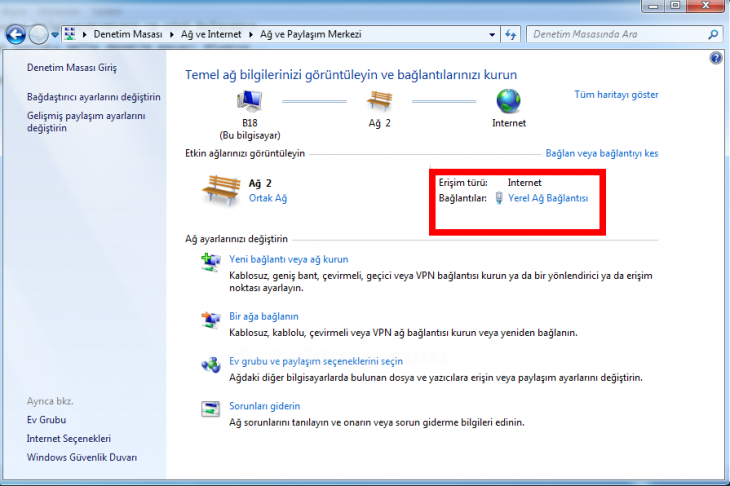730x486 pixels.
Task: Open Bağdaştırıcı ayarlarını değiştirin link
Action: pos(94,97)
